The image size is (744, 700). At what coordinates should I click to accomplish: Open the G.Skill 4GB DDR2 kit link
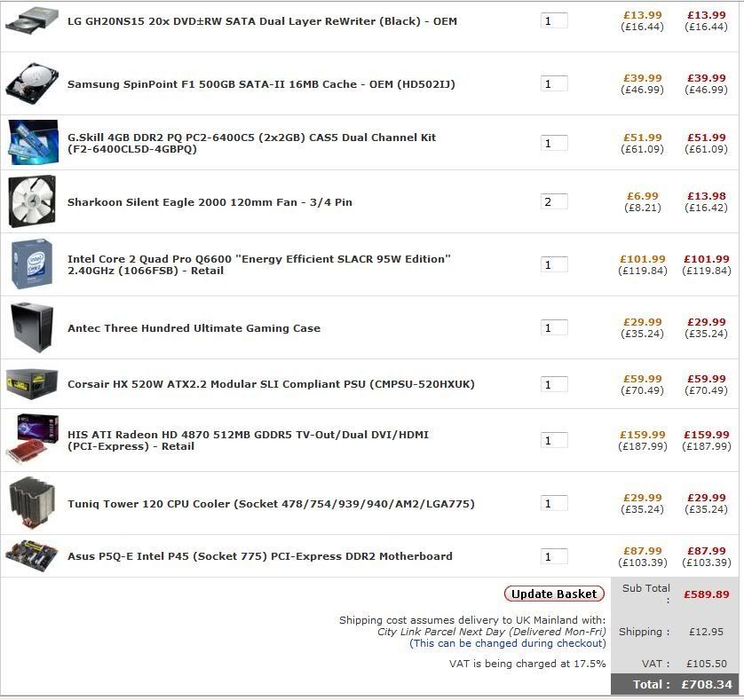[x=251, y=143]
